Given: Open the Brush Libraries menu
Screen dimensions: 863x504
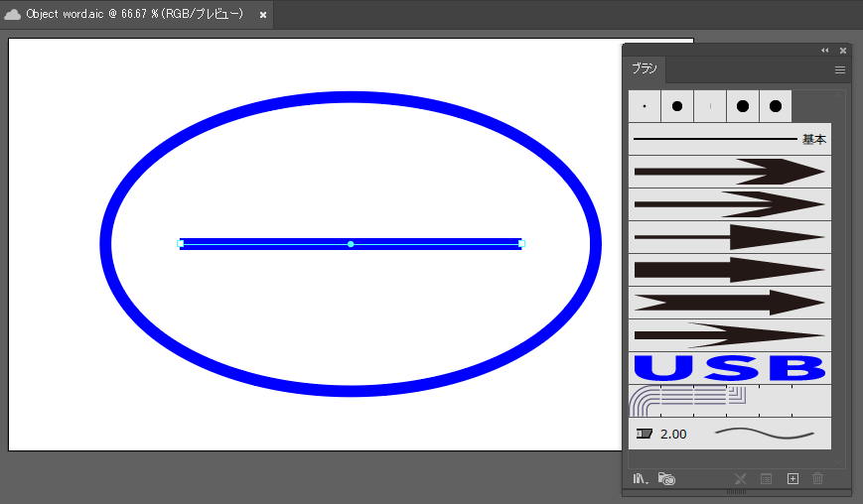Looking at the screenshot, I should pyautogui.click(x=640, y=479).
